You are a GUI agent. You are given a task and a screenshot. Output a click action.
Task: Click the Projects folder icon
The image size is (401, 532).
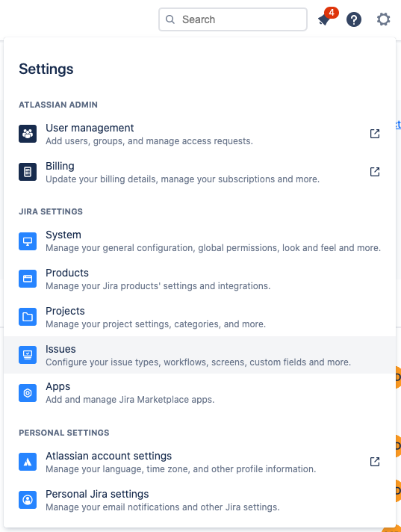28,317
